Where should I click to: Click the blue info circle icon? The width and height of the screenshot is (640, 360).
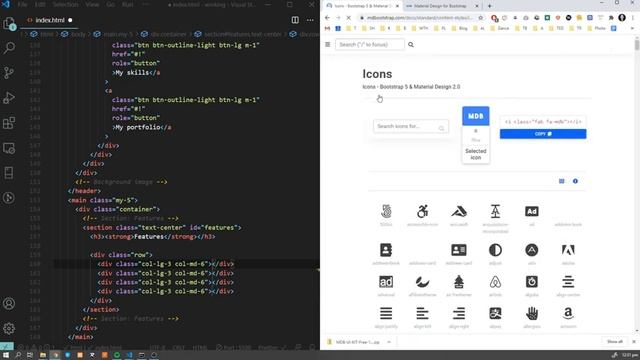(x=575, y=181)
